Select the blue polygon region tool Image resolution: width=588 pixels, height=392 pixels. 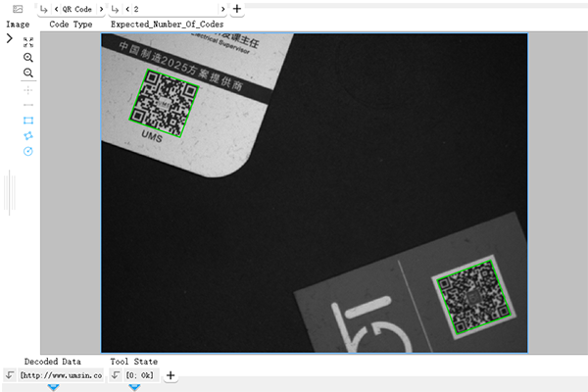28,135
